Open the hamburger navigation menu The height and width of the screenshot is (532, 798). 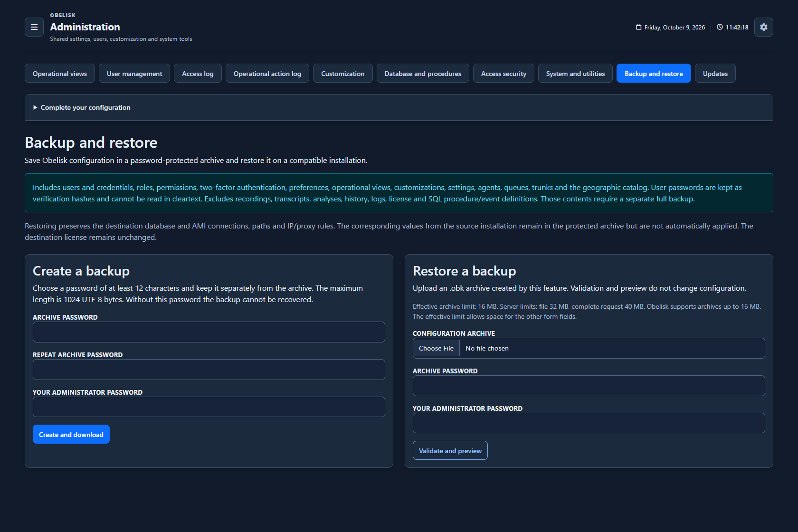[x=34, y=27]
